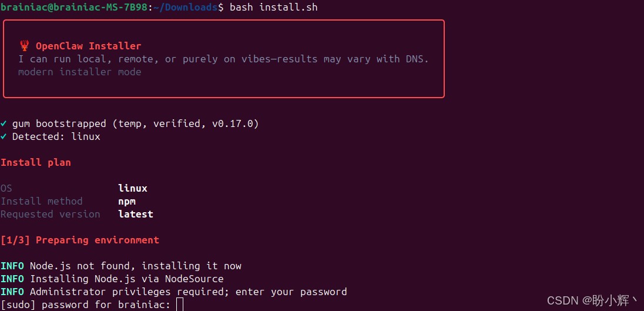Click the bash install.sh command text

pyautogui.click(x=274, y=8)
